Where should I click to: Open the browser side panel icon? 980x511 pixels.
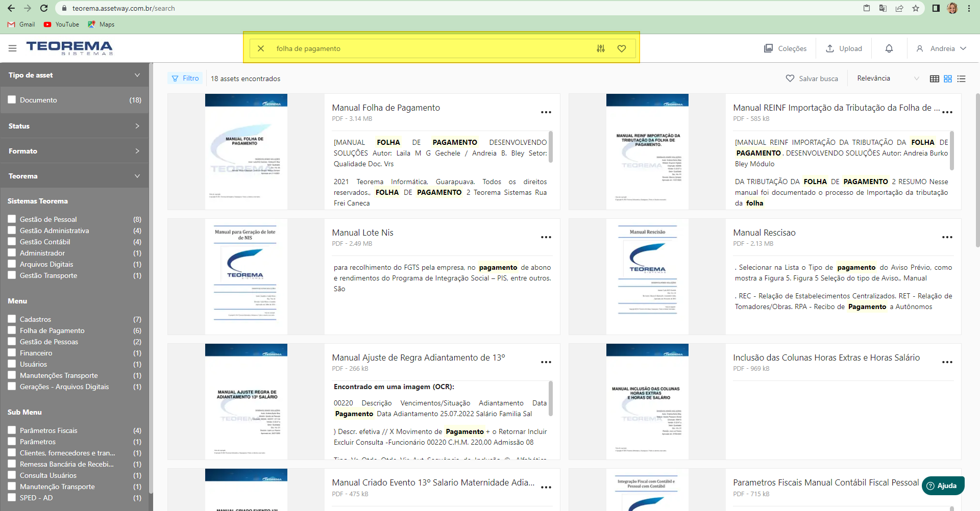[936, 8]
